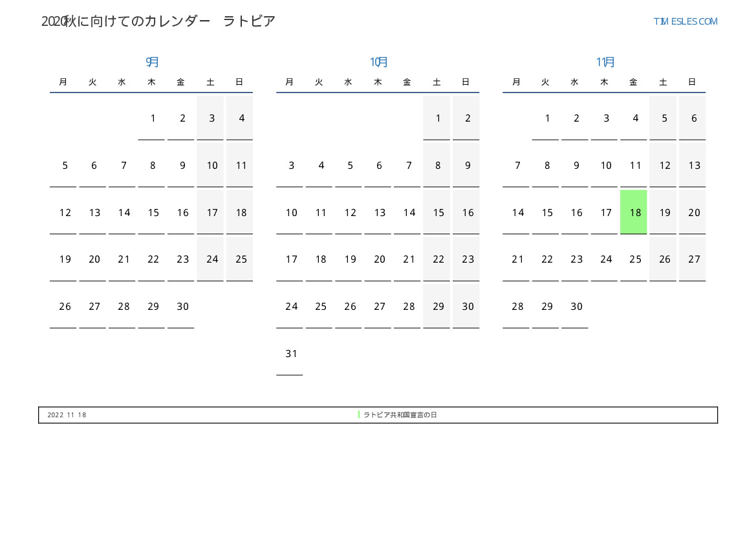Select October 29

pos(437,307)
